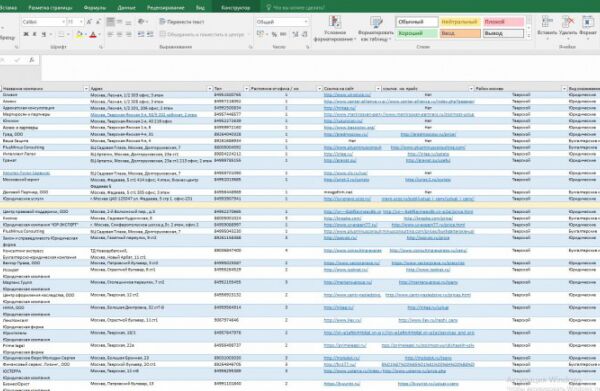This screenshot has height=391, width=600.
Task: Switch to the Вид tab
Action: click(200, 8)
